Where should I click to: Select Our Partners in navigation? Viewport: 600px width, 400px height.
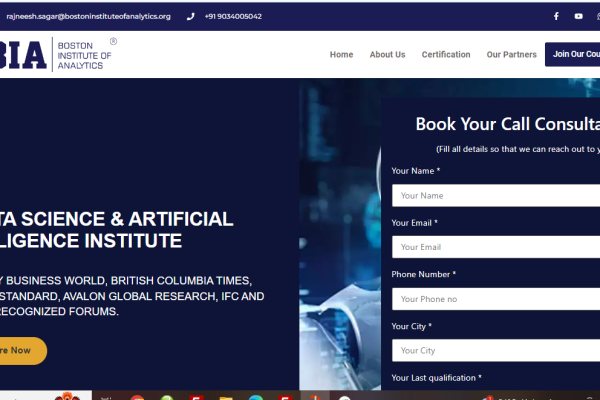point(512,54)
